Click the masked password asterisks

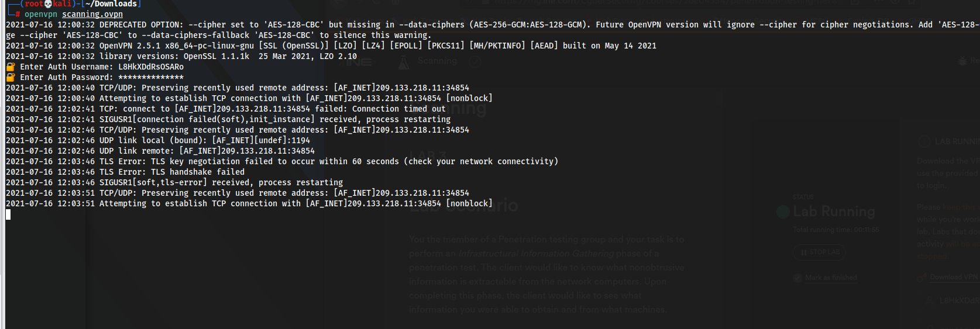(x=151, y=77)
